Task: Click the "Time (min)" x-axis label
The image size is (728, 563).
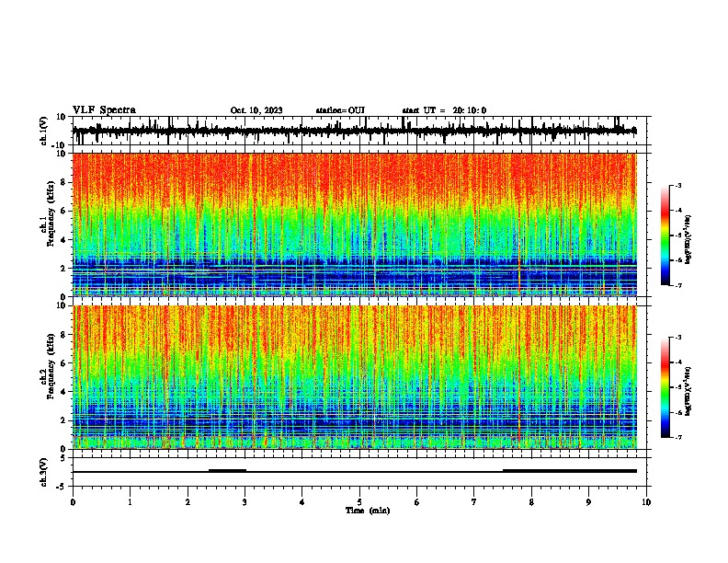Action: (x=368, y=511)
